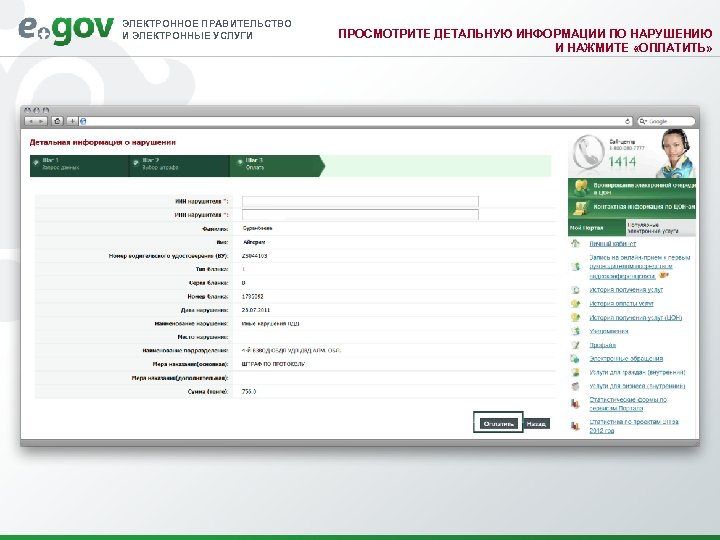Click the pencil icon beside Профайл
This screenshot has height=540, width=720.
tap(575, 345)
